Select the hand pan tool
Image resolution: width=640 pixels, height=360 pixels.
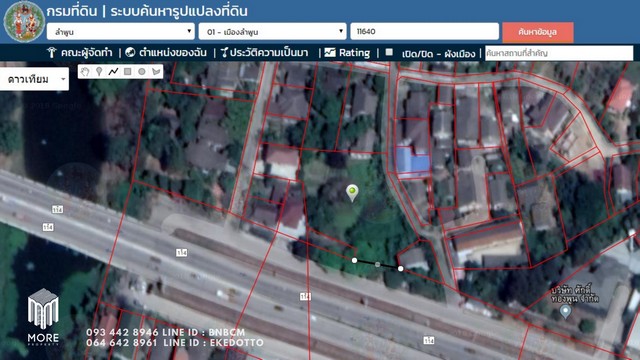coord(85,72)
